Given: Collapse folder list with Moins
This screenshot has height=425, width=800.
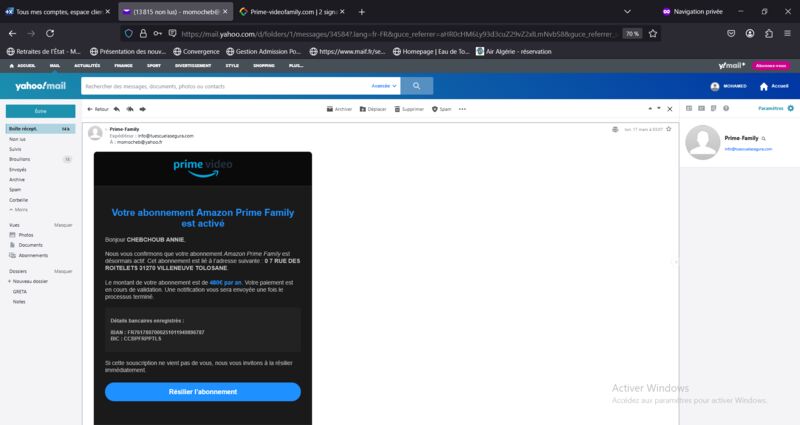Looking at the screenshot, I should pos(19,210).
